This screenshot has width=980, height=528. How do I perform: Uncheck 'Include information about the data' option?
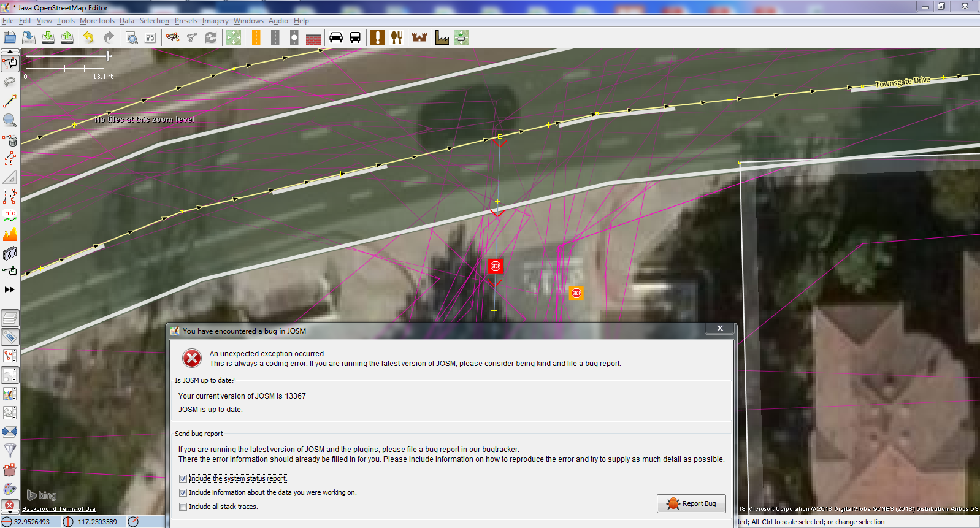pos(183,492)
